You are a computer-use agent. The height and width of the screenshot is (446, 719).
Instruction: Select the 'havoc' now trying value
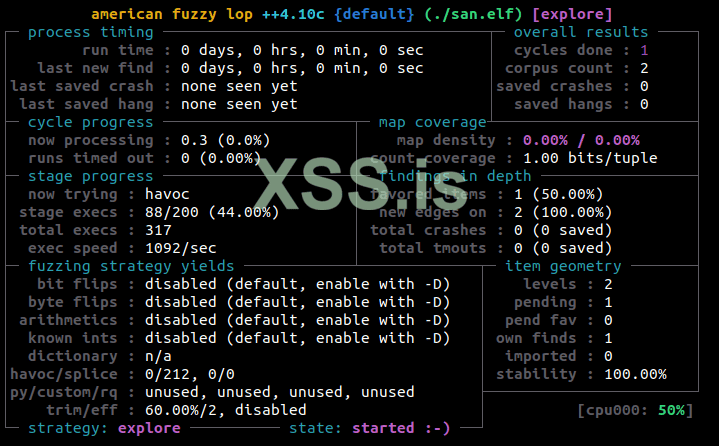coord(167,194)
